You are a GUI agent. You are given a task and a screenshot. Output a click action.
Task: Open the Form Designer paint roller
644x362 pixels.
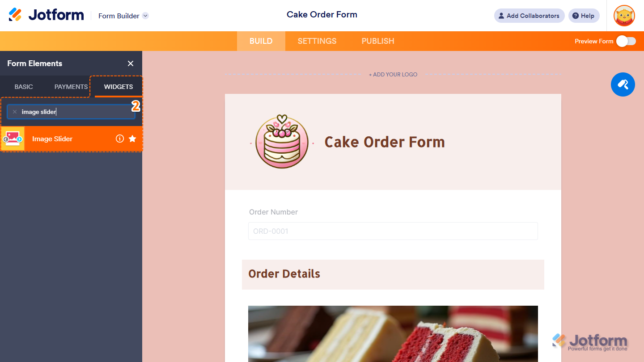tap(623, 84)
